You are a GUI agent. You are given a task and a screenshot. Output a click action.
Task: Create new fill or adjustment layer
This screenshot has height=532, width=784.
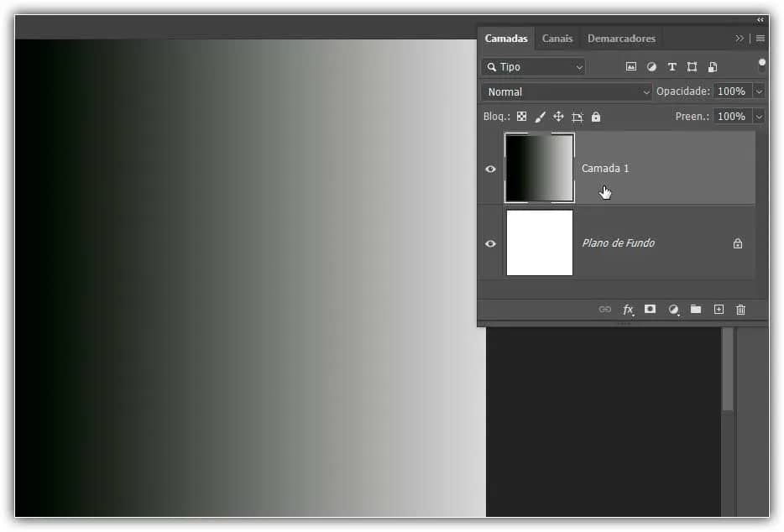(673, 310)
